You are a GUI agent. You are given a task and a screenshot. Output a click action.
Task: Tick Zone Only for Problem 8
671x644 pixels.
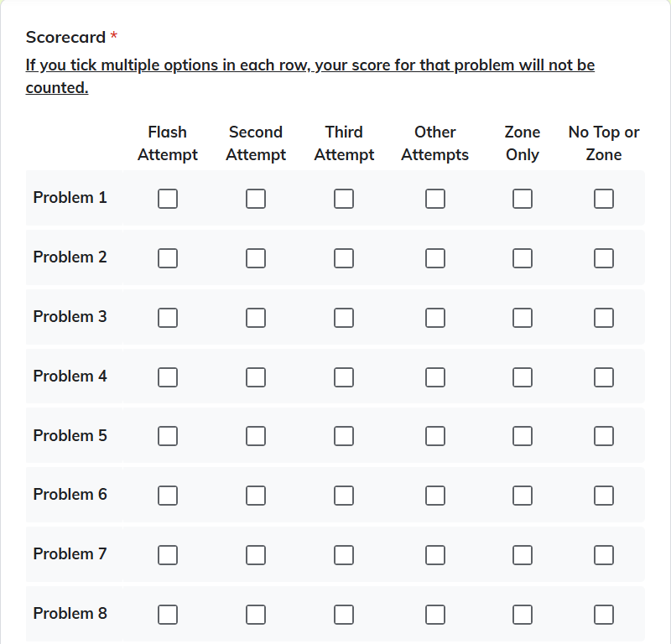[x=523, y=615]
